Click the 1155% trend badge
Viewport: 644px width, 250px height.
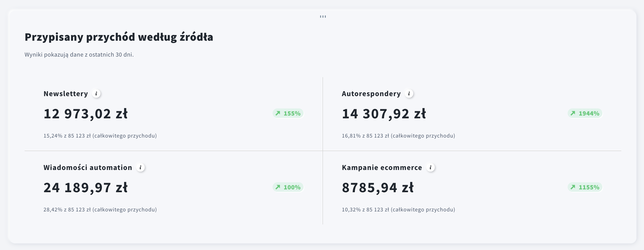click(585, 187)
